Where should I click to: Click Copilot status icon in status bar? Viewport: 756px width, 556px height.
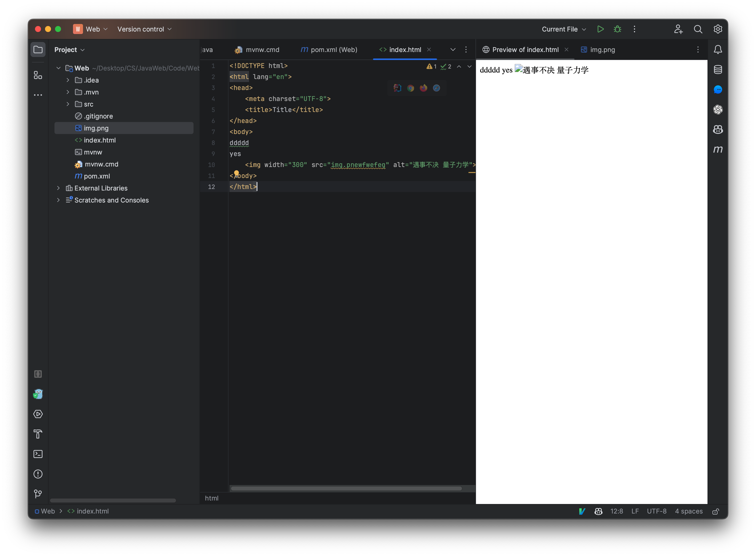(x=598, y=511)
